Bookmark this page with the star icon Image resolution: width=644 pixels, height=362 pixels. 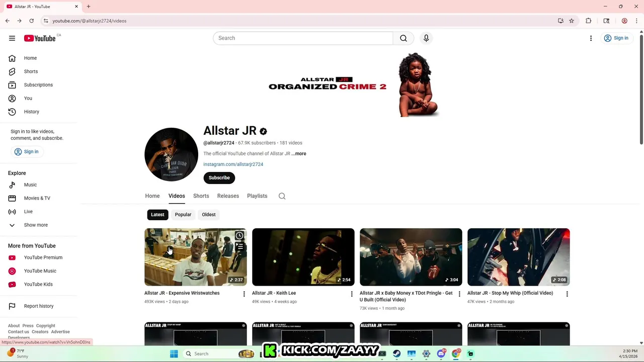[x=572, y=21]
